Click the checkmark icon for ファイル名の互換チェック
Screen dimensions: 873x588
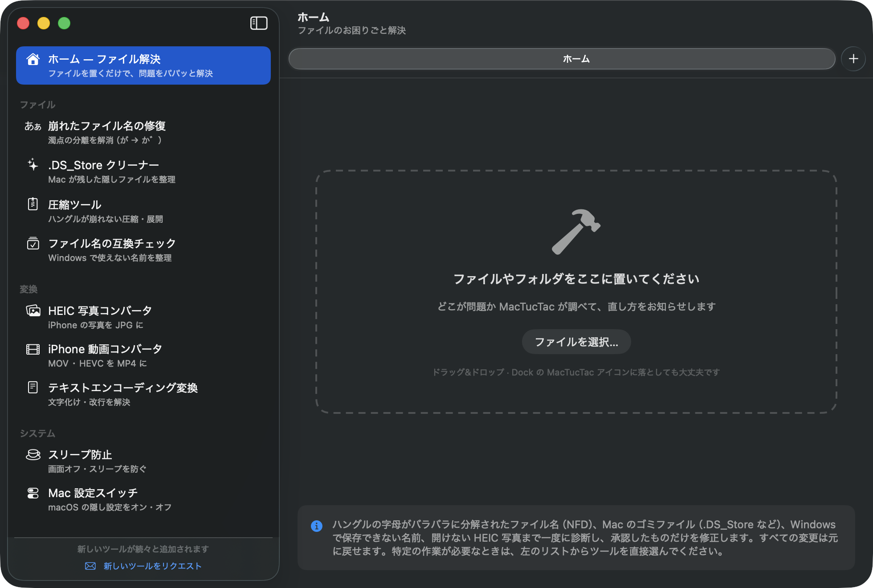(33, 243)
